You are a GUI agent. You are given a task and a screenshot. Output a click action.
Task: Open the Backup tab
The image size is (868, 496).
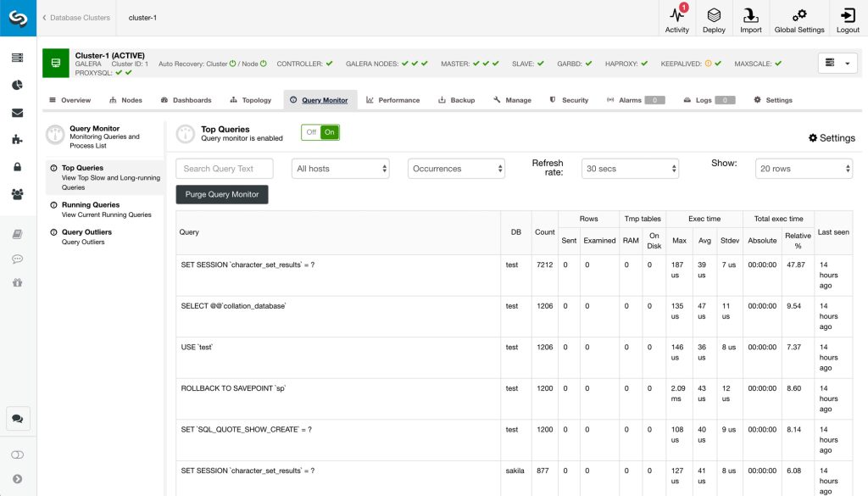point(457,99)
